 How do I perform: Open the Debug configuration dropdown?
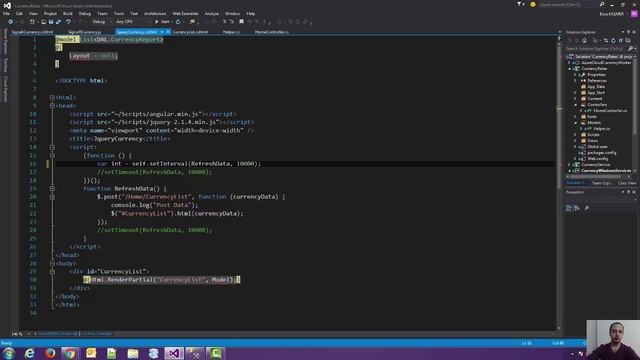click(x=101, y=22)
